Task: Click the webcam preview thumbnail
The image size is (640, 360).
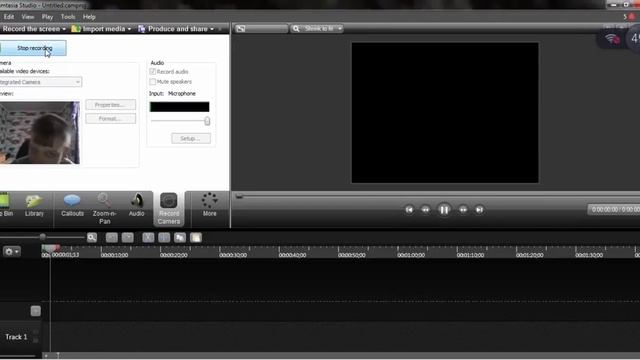Action: (40, 133)
